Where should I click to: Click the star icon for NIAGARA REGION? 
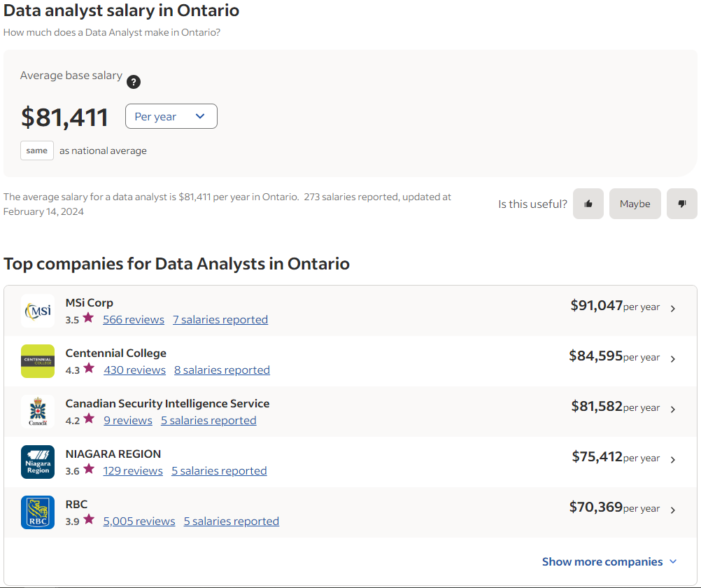[x=89, y=469]
